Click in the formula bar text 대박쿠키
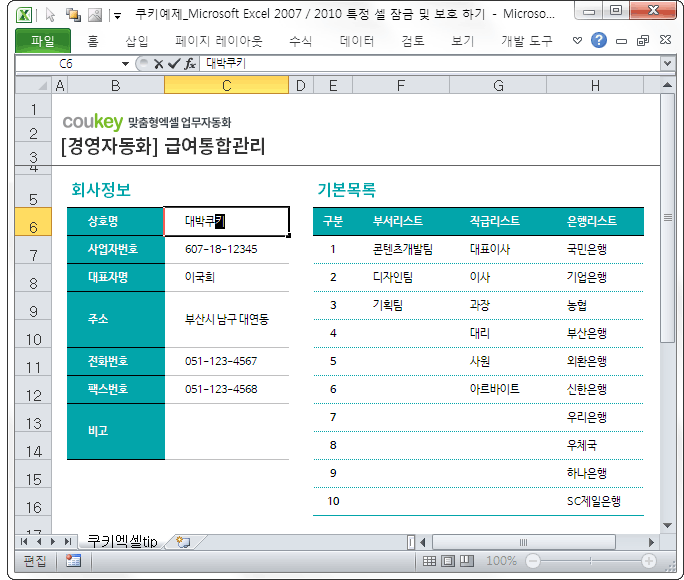 (x=226, y=63)
